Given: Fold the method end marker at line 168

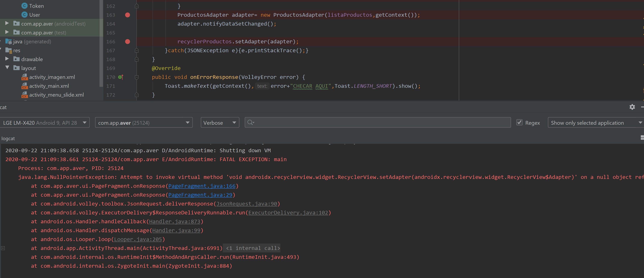Looking at the screenshot, I should point(136,59).
